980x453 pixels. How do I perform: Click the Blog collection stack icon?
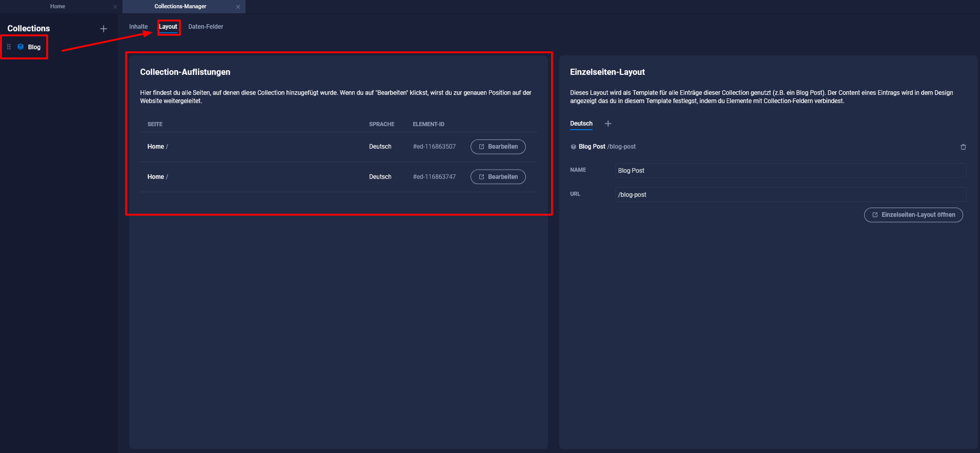click(x=21, y=47)
